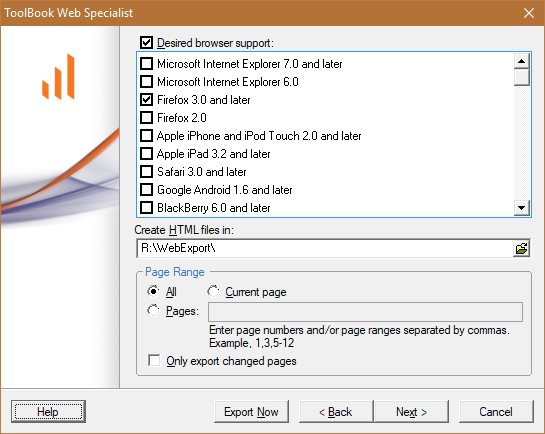Check Safari 3.0 and later
545x434 pixels.
[x=146, y=172]
